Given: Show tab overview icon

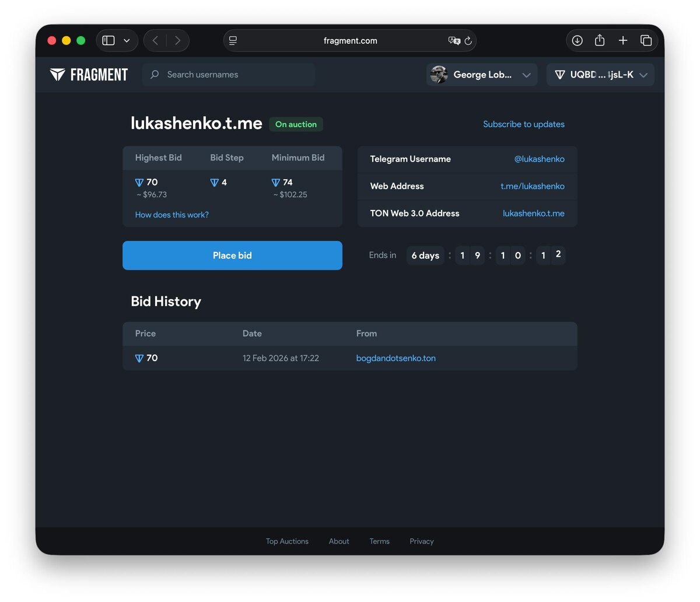Looking at the screenshot, I should 646,40.
